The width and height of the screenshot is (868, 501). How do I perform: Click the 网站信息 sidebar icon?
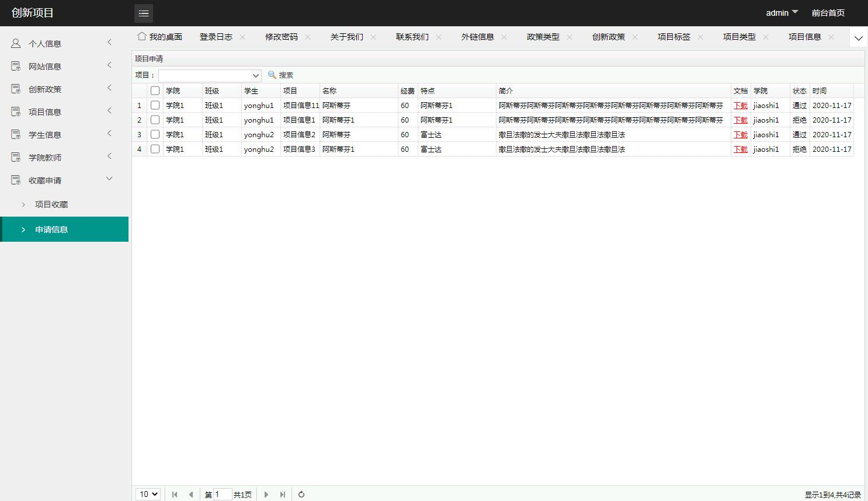coord(16,66)
